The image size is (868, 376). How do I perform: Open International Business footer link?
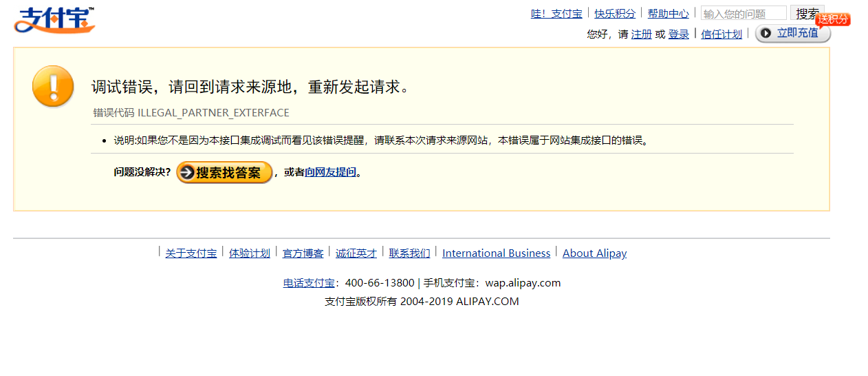(497, 253)
